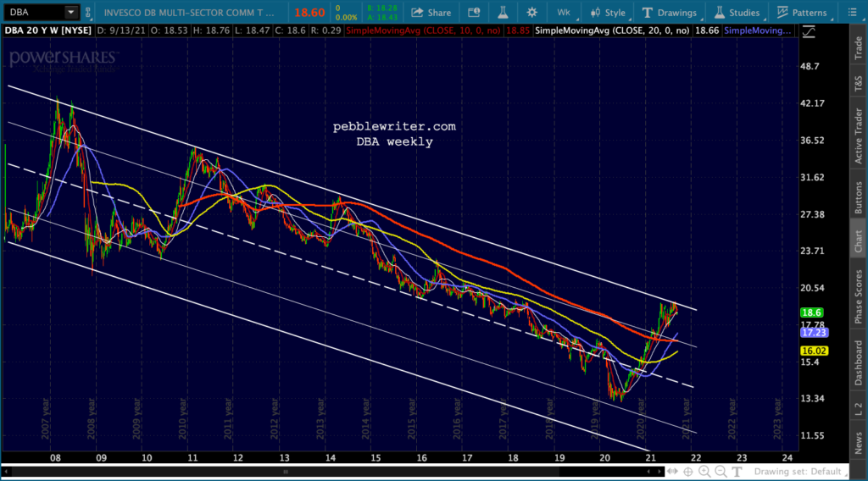Open the flask thinkScript studies icon

[503, 12]
